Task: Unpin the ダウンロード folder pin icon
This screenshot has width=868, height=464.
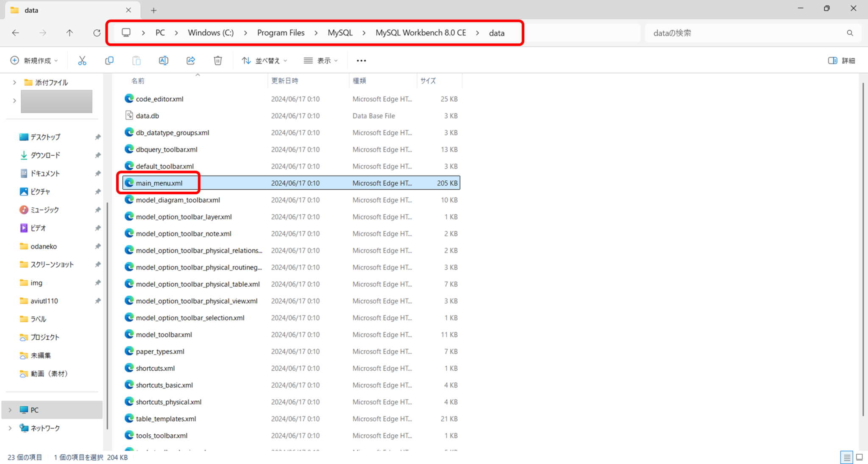Action: (x=98, y=155)
